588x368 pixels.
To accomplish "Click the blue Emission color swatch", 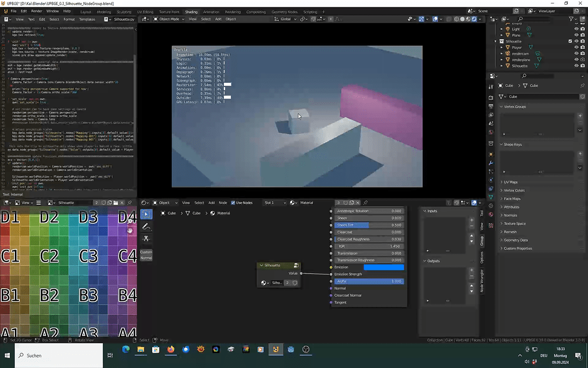I will [384, 267].
